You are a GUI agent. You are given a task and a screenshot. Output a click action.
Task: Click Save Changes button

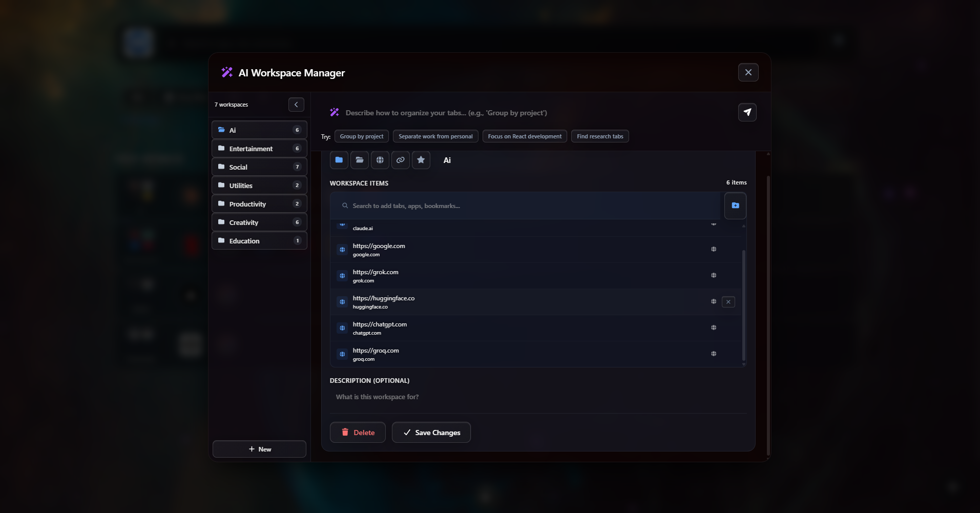tap(431, 433)
